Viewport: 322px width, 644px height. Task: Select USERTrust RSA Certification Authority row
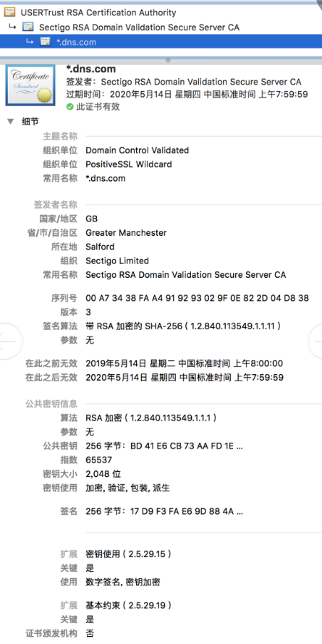coord(161,12)
